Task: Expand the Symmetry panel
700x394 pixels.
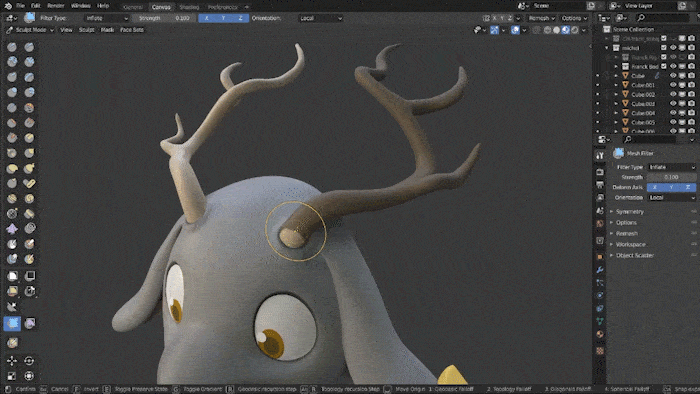Action: 629,212
